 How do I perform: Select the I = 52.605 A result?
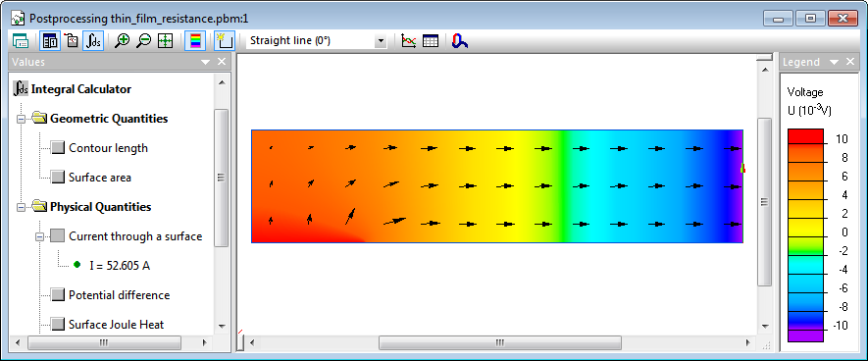(x=120, y=266)
